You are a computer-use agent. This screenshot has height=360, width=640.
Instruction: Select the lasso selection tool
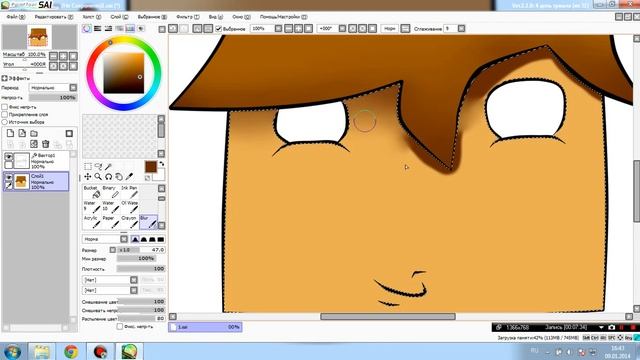pyautogui.click(x=98, y=167)
